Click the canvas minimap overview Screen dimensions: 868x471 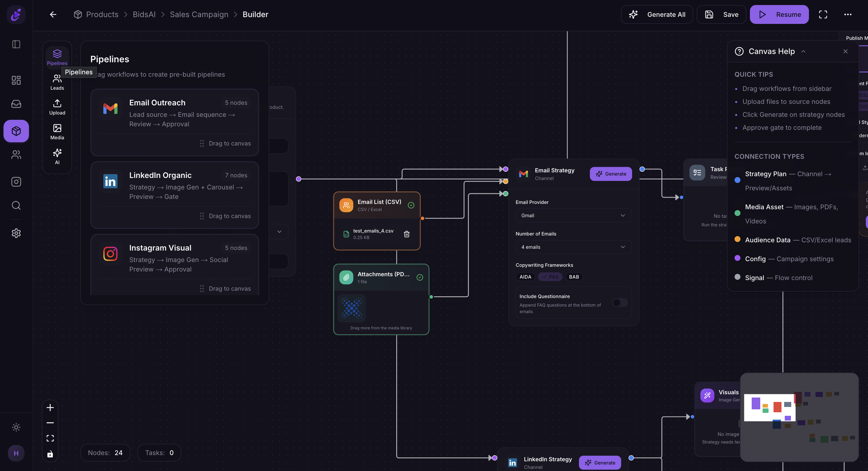click(x=799, y=417)
